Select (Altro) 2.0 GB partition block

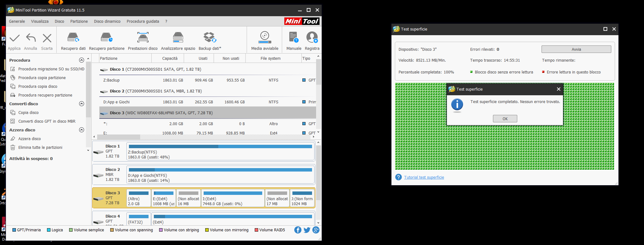pos(139,198)
